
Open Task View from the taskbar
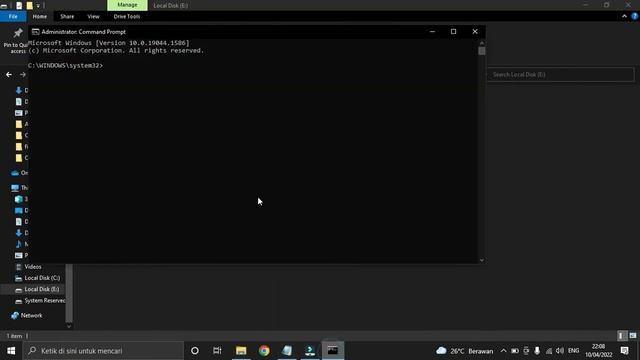[217, 351]
